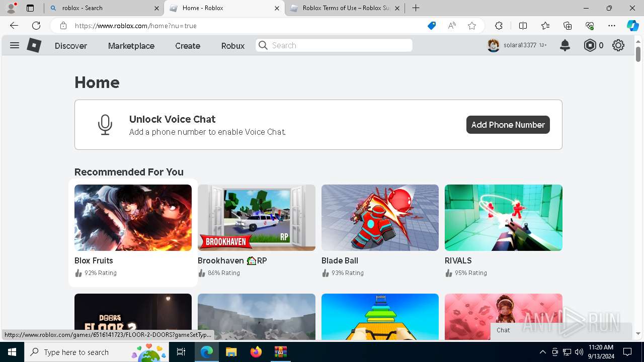Open the tab actions menu icon
The image size is (644, 362).
tap(30, 8)
